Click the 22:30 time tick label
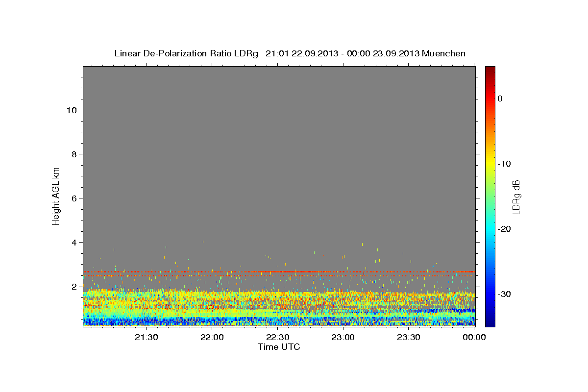Image resolution: width=588 pixels, height=392 pixels. click(278, 337)
